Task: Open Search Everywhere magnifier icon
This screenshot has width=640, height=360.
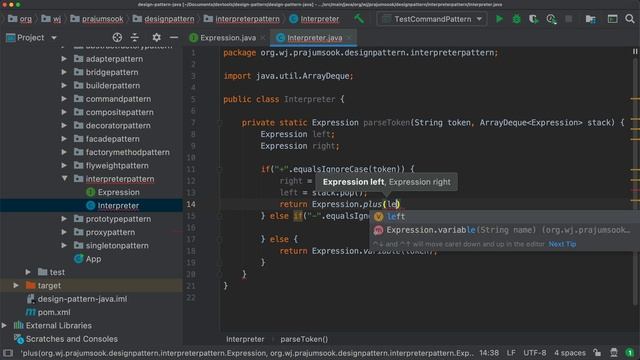Action: (630, 19)
